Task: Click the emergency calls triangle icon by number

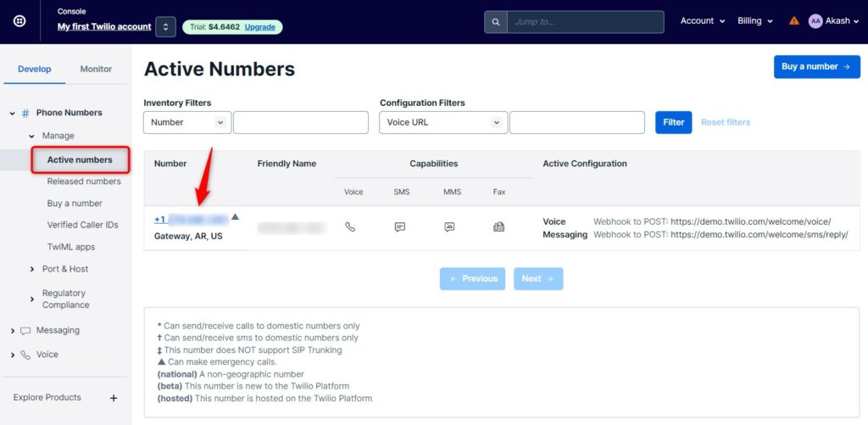Action: (x=236, y=216)
